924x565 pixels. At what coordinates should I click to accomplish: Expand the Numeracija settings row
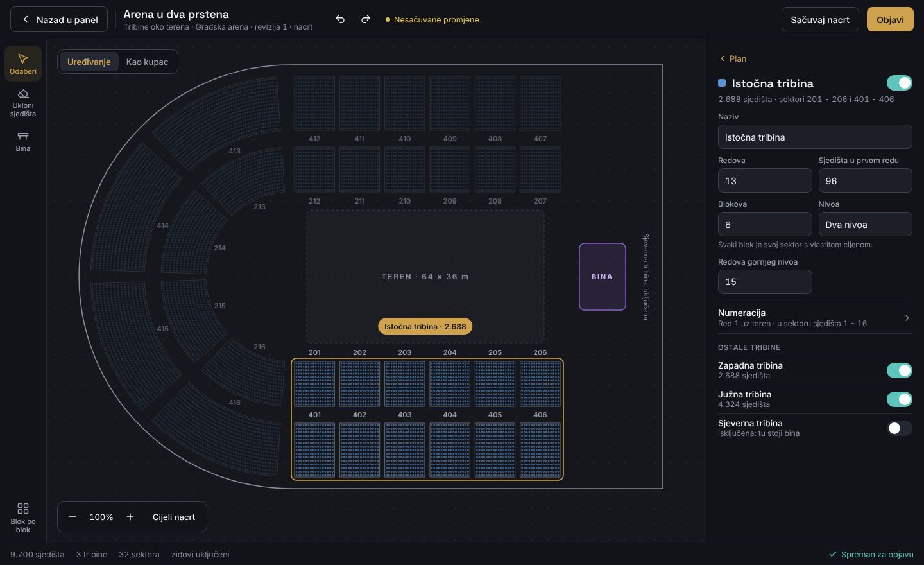(814, 318)
